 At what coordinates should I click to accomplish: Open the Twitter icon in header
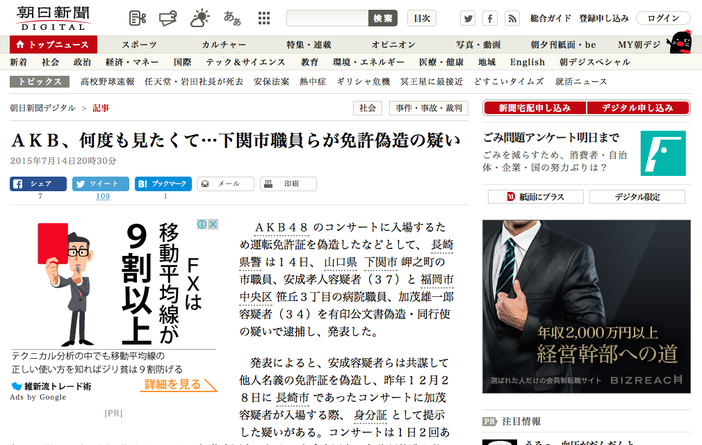tap(468, 18)
